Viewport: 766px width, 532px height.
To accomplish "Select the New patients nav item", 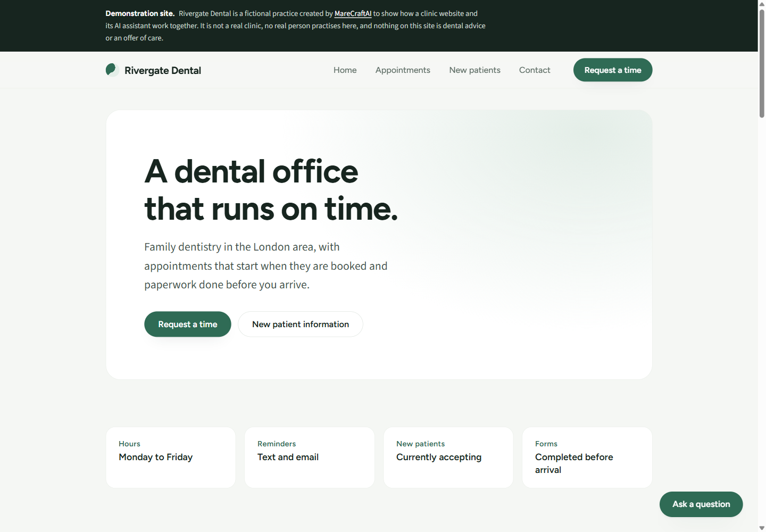I will (474, 70).
